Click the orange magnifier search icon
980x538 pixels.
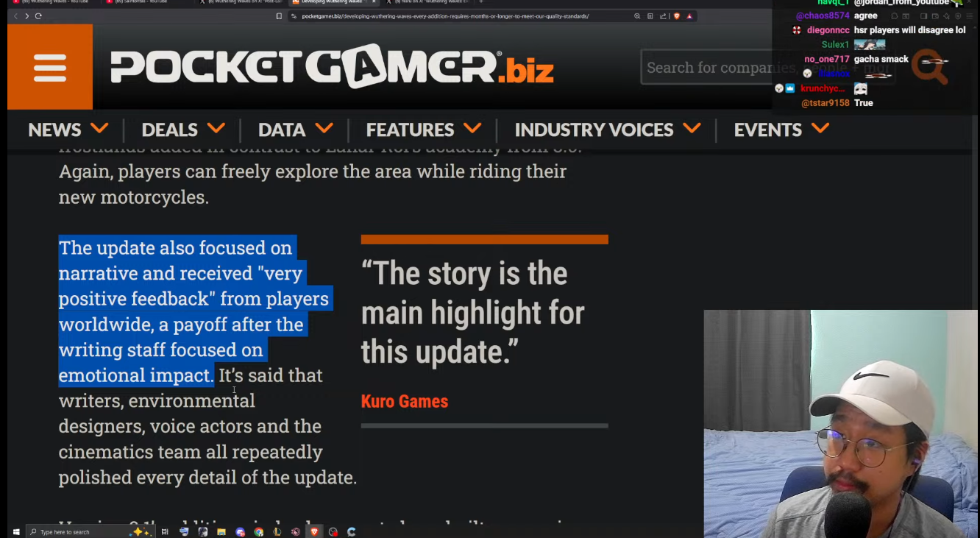[929, 67]
